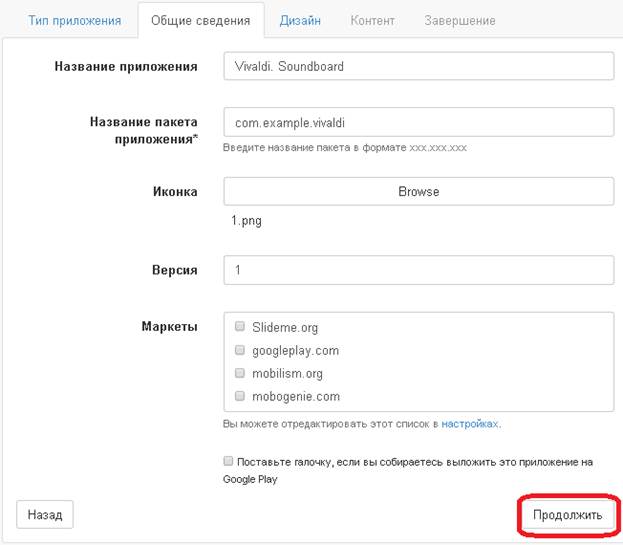
Task: Open the Завершение tab
Action: coord(459,20)
